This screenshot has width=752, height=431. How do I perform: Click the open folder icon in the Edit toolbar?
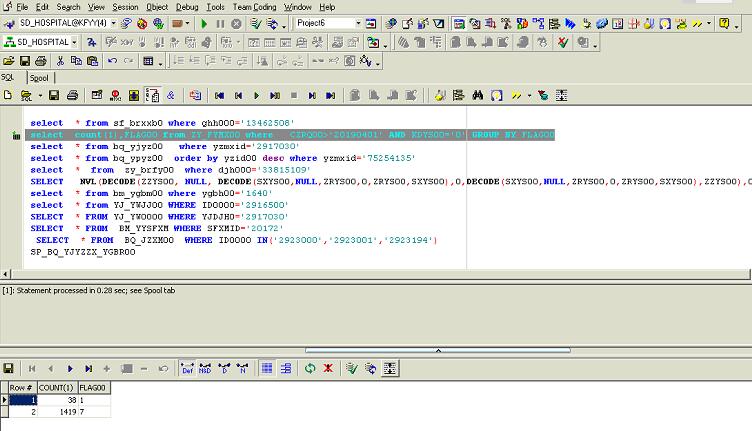[9, 61]
